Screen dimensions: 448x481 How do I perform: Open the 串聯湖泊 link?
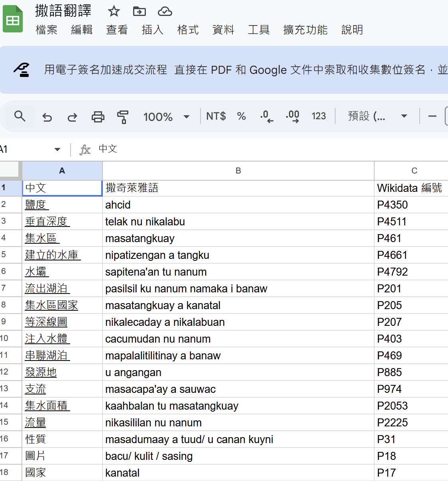click(47, 355)
